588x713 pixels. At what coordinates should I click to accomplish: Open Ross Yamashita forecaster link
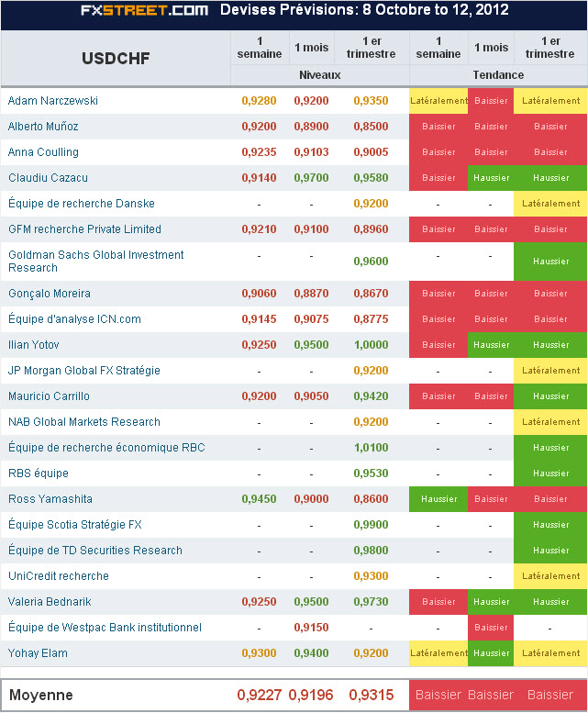pyautogui.click(x=50, y=499)
